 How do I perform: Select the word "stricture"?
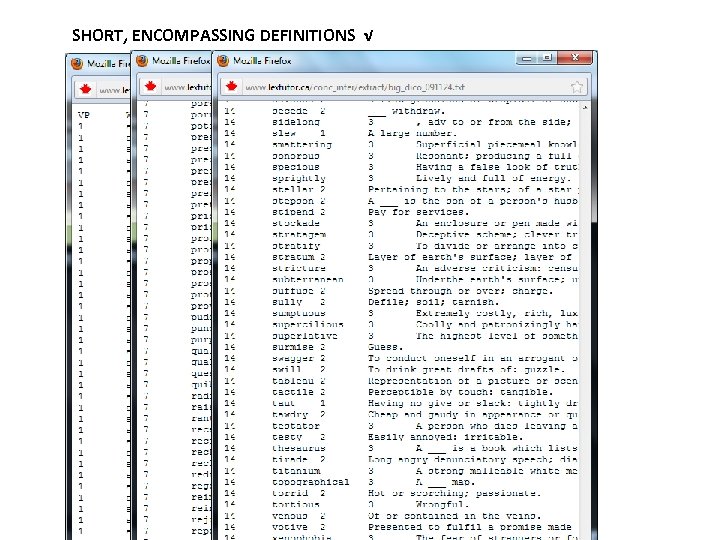pyautogui.click(x=298, y=268)
